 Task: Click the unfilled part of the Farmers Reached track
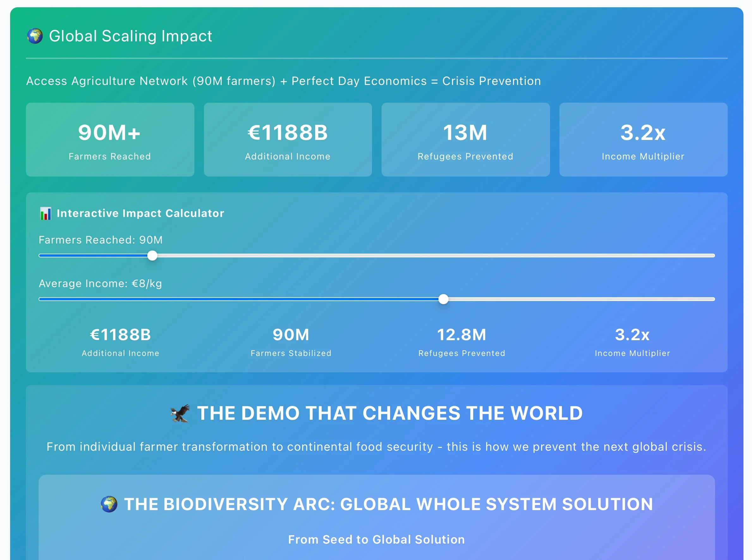tap(434, 256)
